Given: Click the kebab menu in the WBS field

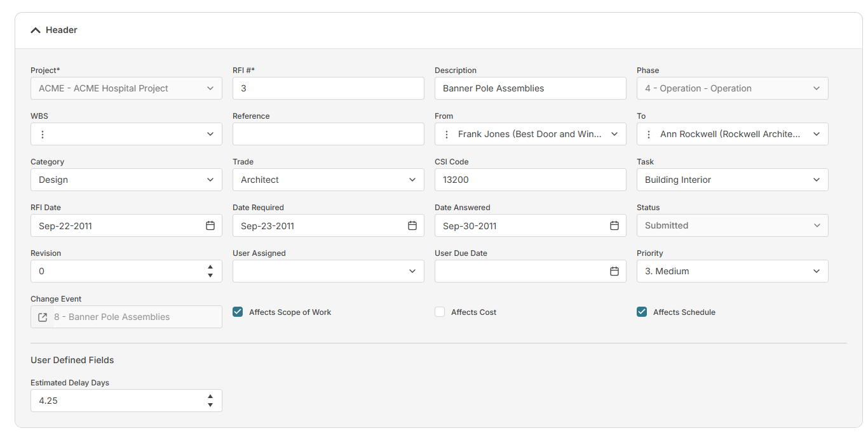Looking at the screenshot, I should click(43, 134).
